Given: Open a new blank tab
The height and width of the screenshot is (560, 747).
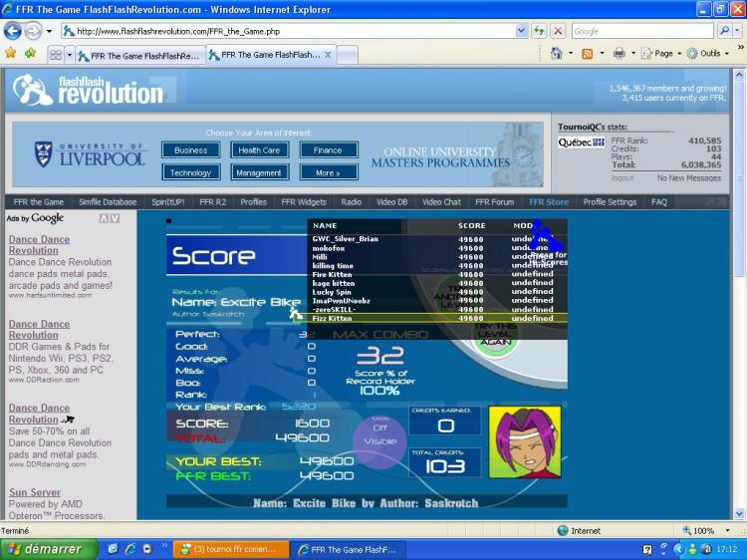Looking at the screenshot, I should pos(348,55).
